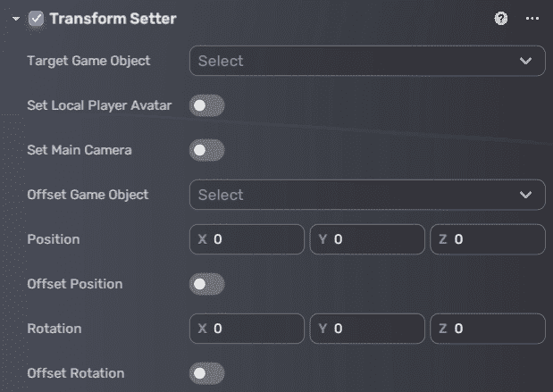Click the Offset Game Object chevron arrow

[525, 195]
